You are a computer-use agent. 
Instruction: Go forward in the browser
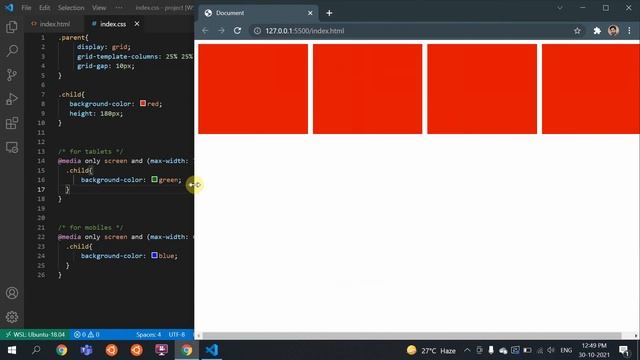(x=221, y=31)
